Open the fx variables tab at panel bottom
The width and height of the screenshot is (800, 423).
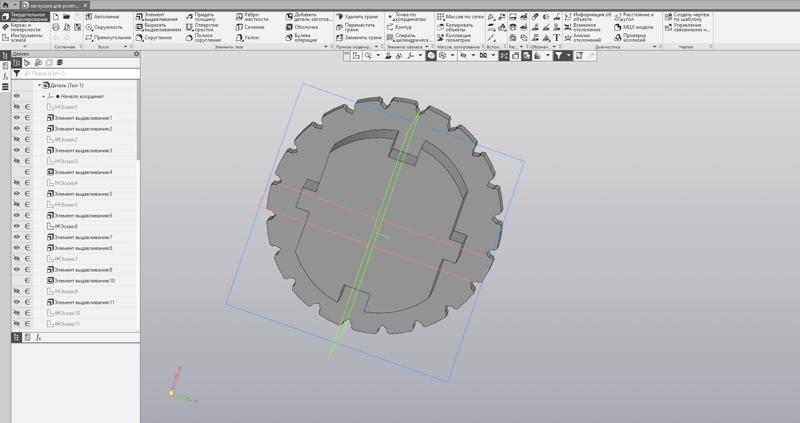(38, 337)
